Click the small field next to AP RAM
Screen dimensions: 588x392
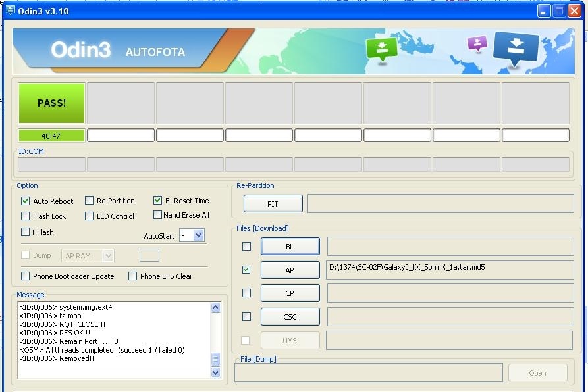[149, 255]
